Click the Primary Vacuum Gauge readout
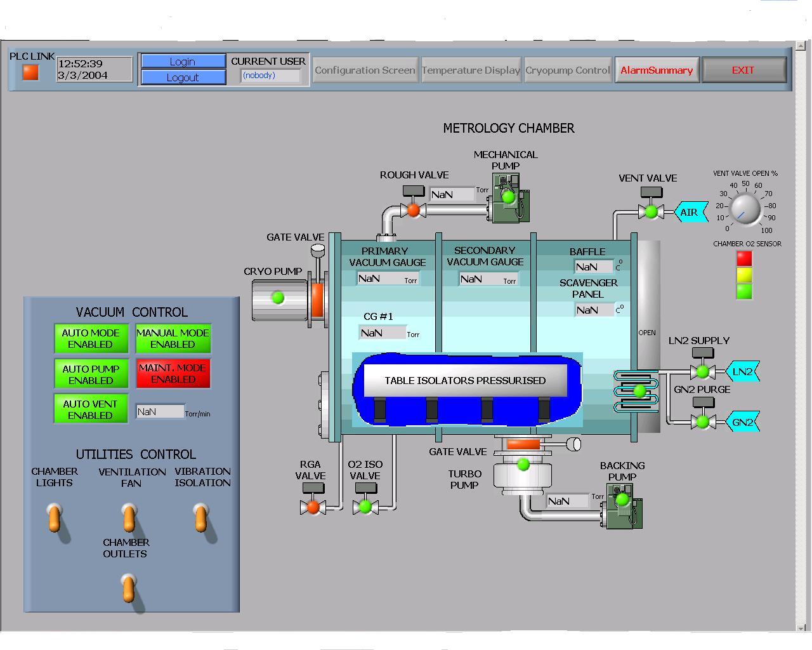 click(388, 279)
